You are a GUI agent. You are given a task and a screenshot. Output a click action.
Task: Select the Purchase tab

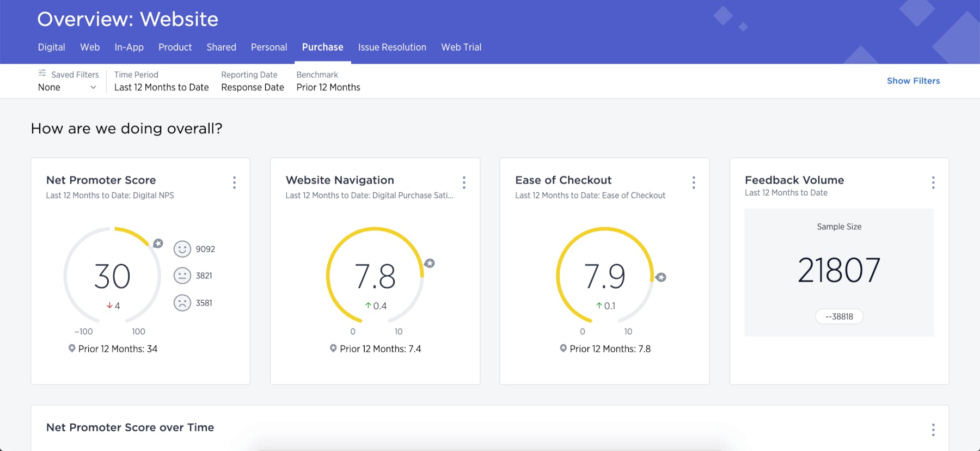coord(322,47)
